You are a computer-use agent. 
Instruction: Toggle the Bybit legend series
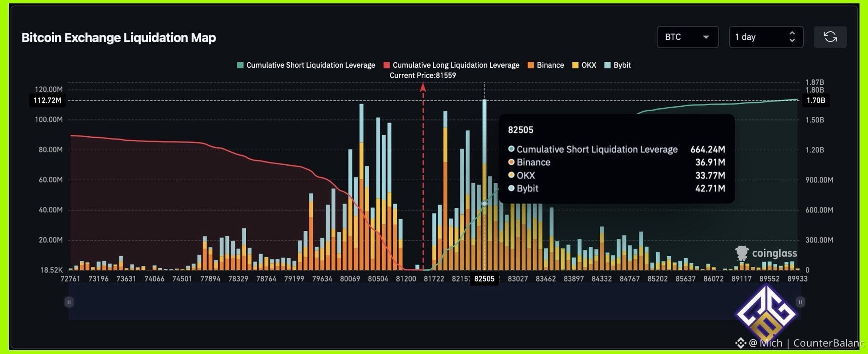point(618,65)
